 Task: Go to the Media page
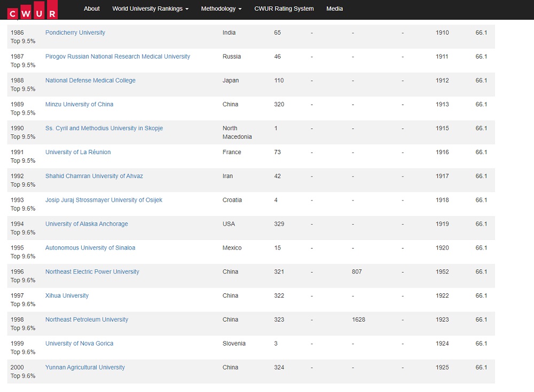334,9
